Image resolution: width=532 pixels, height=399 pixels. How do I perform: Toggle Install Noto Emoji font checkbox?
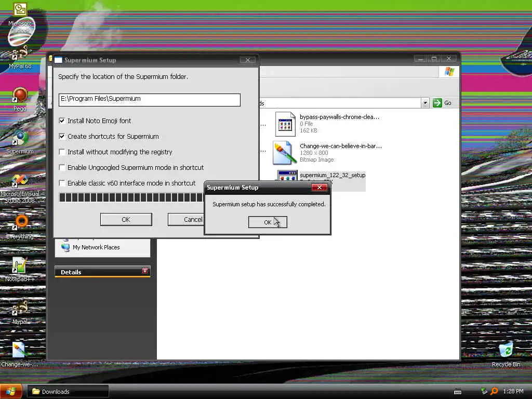tap(62, 121)
